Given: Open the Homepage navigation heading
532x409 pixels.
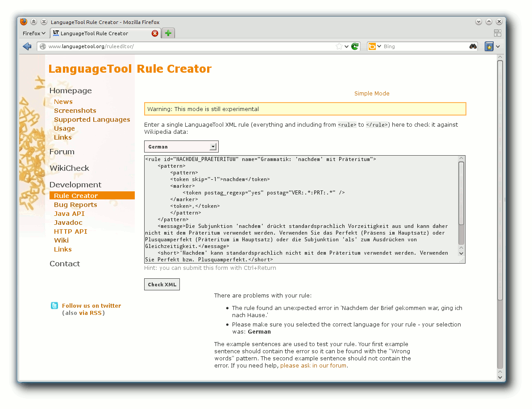Looking at the screenshot, I should click(71, 91).
